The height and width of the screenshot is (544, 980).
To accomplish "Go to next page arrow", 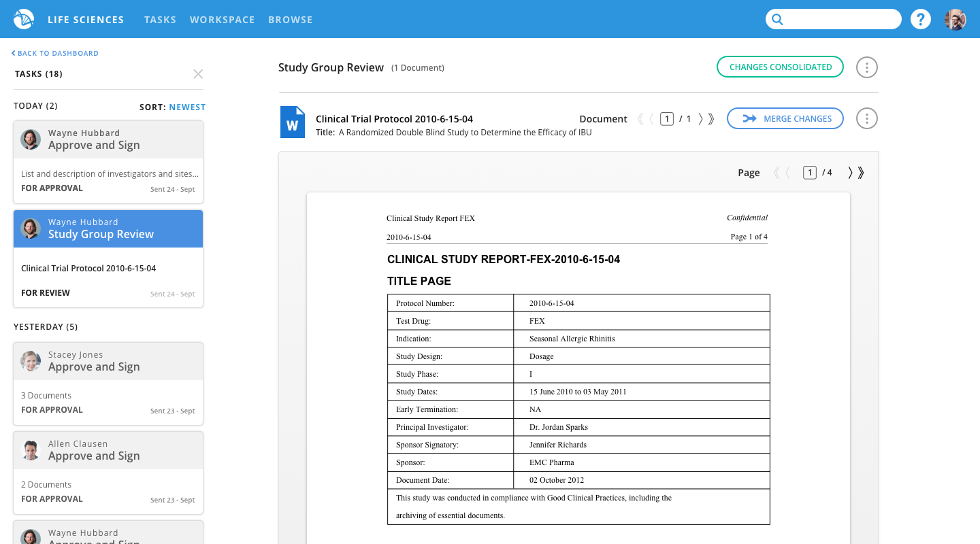I will (850, 173).
